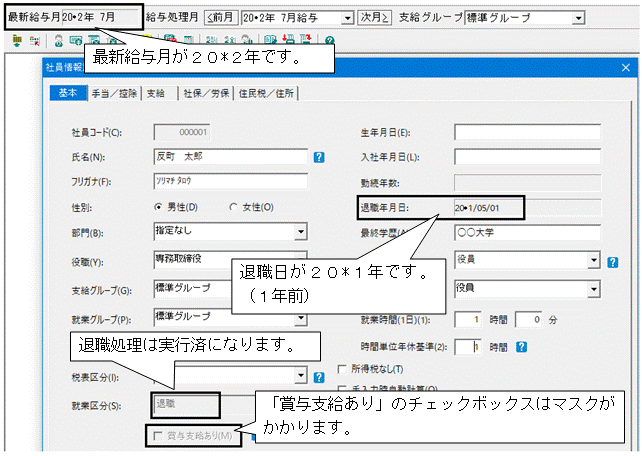The height and width of the screenshot is (456, 642).
Task: Click the <前月 button
Action: (221, 18)
